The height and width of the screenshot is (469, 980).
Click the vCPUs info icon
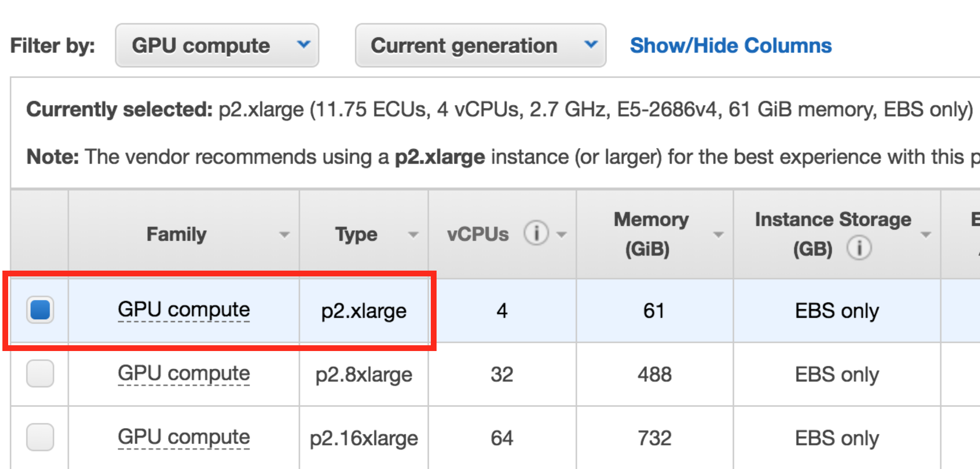(x=536, y=233)
